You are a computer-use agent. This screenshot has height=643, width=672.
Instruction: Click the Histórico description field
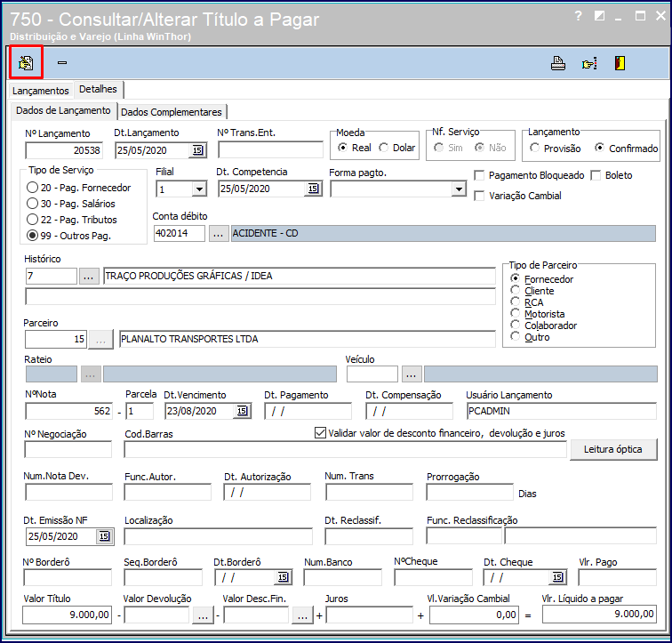pos(300,276)
